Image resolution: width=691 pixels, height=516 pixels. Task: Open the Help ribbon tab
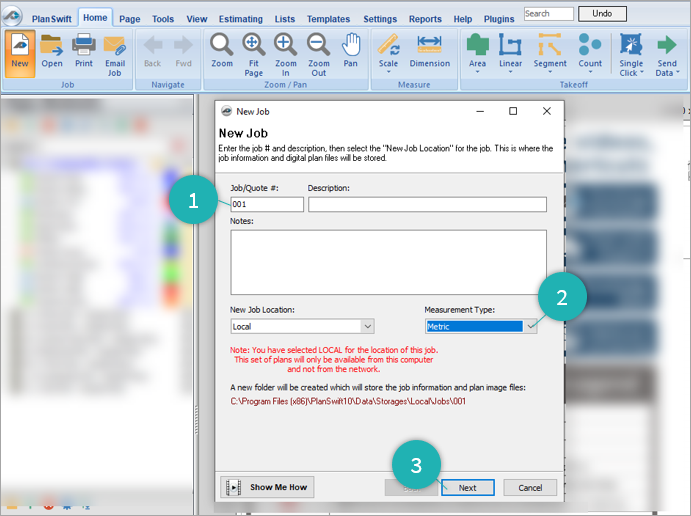(463, 19)
